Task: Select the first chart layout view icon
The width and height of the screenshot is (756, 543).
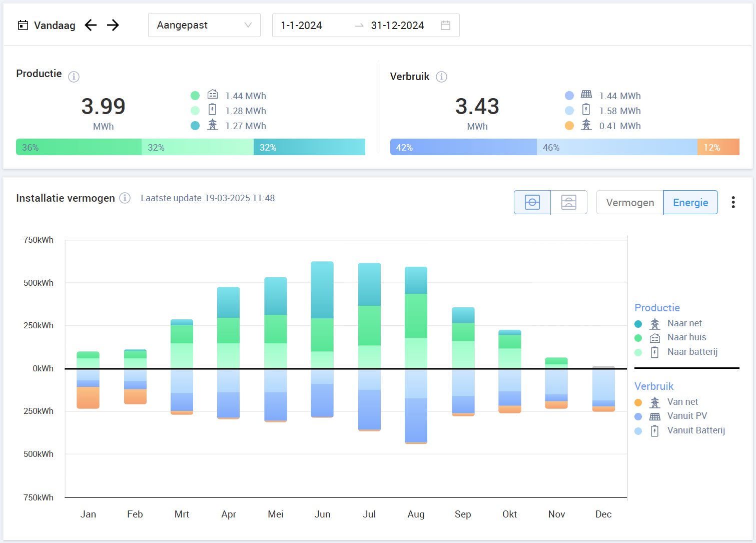Action: [532, 202]
